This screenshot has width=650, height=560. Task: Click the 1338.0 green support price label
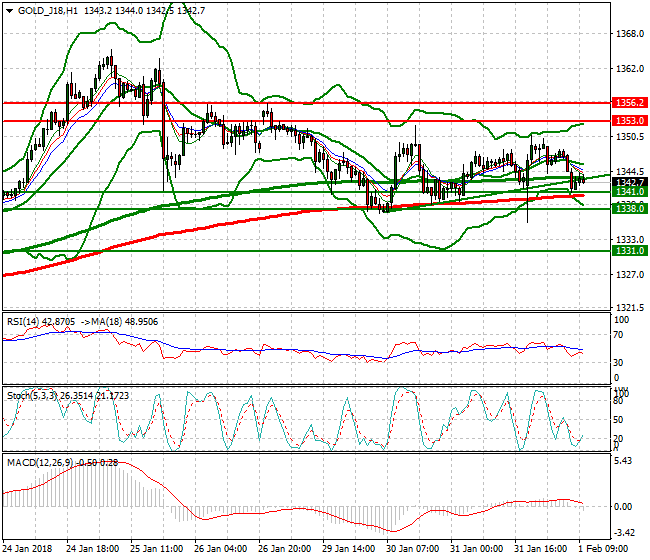pos(630,208)
